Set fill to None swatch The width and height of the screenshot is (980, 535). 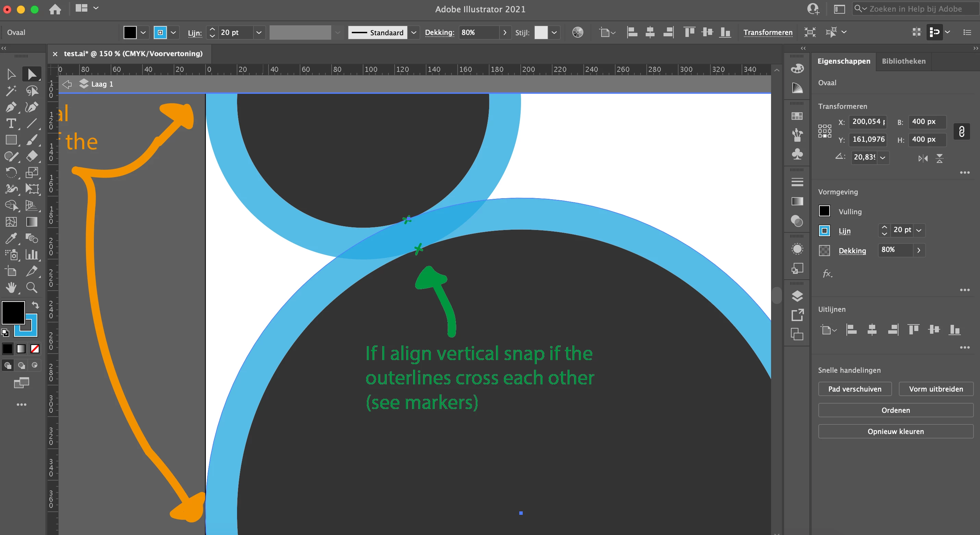[x=35, y=349]
